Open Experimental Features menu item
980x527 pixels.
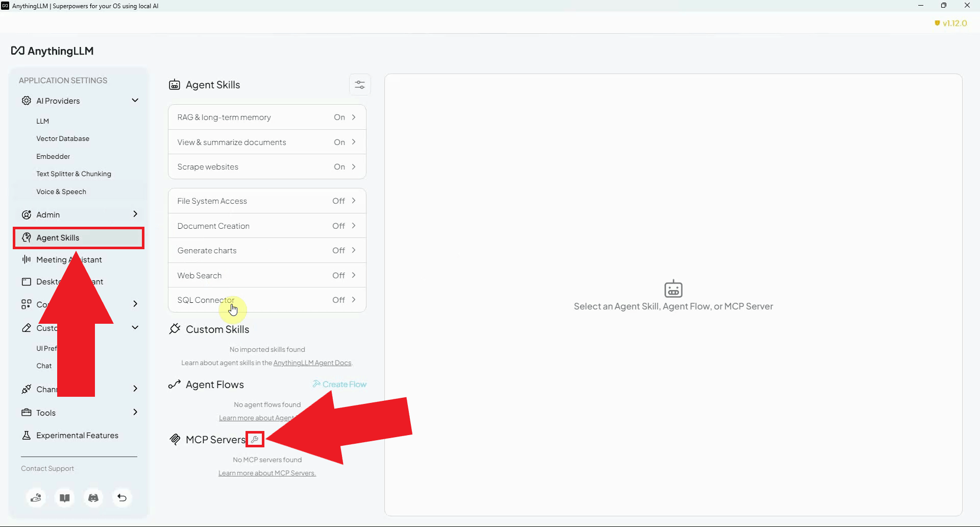[x=78, y=435]
